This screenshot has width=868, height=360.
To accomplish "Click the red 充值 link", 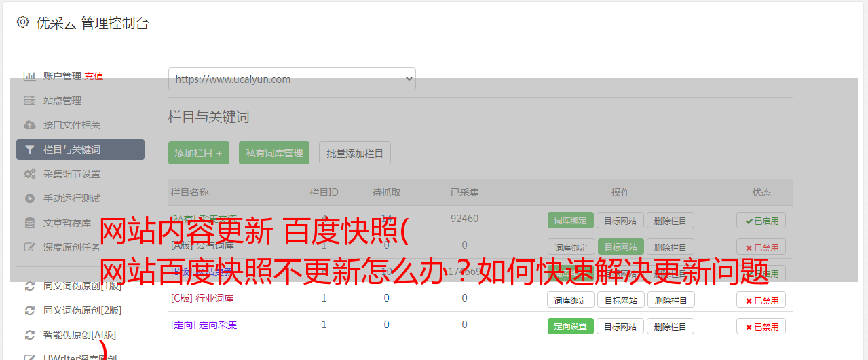I will click(x=94, y=76).
